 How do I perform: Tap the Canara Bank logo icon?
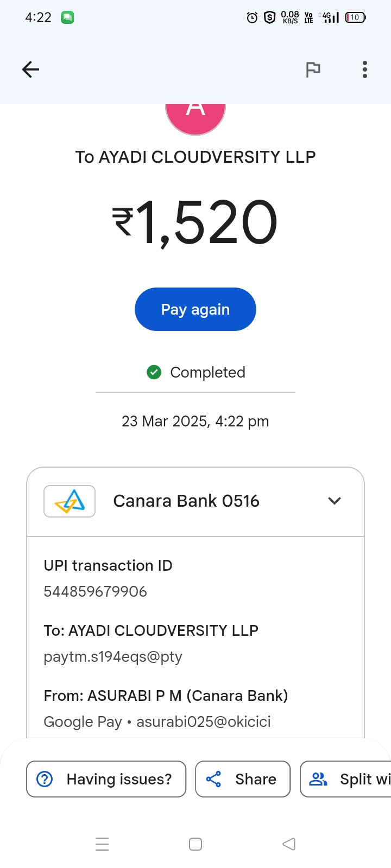pos(70,501)
